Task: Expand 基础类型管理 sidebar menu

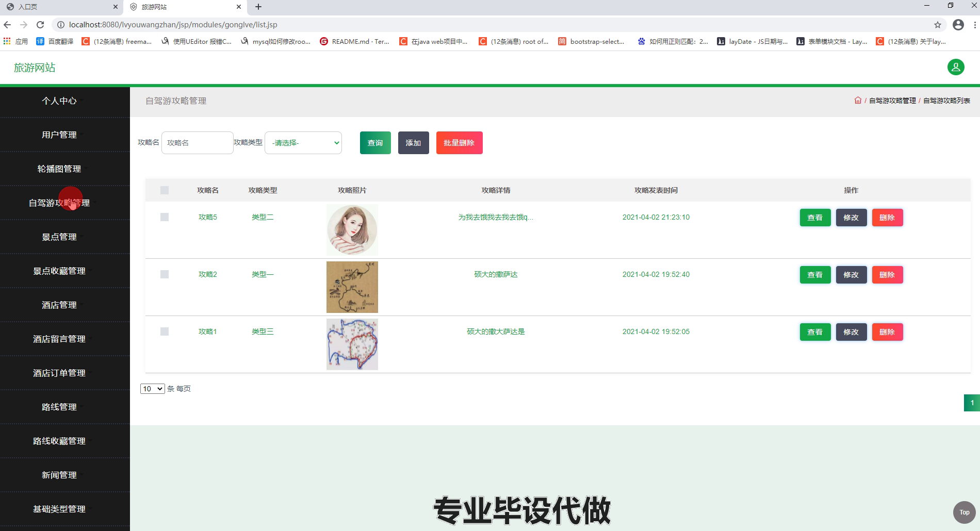Action: pos(59,509)
